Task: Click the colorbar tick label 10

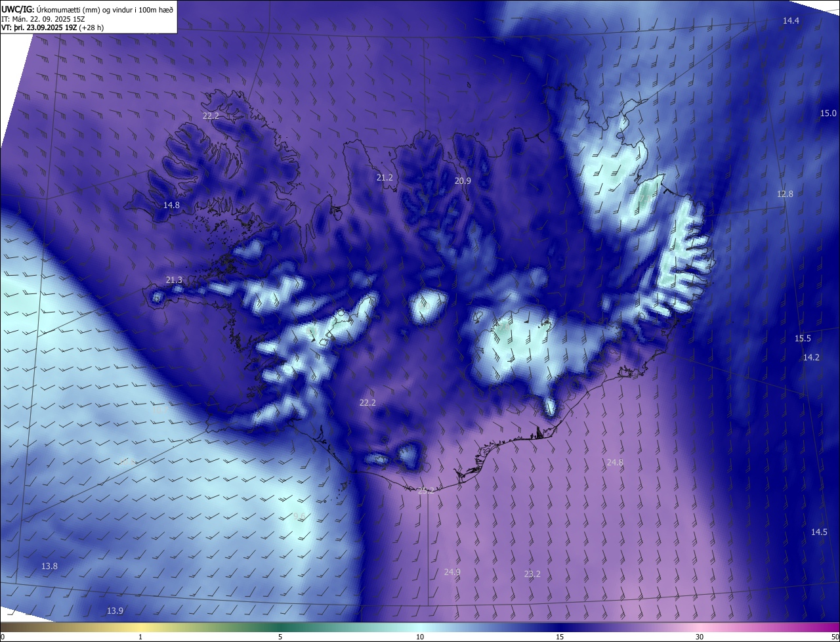Action: (420, 637)
